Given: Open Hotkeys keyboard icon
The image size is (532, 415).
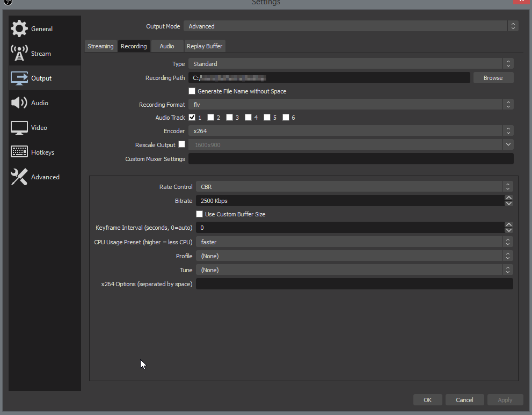Looking at the screenshot, I should pyautogui.click(x=19, y=152).
